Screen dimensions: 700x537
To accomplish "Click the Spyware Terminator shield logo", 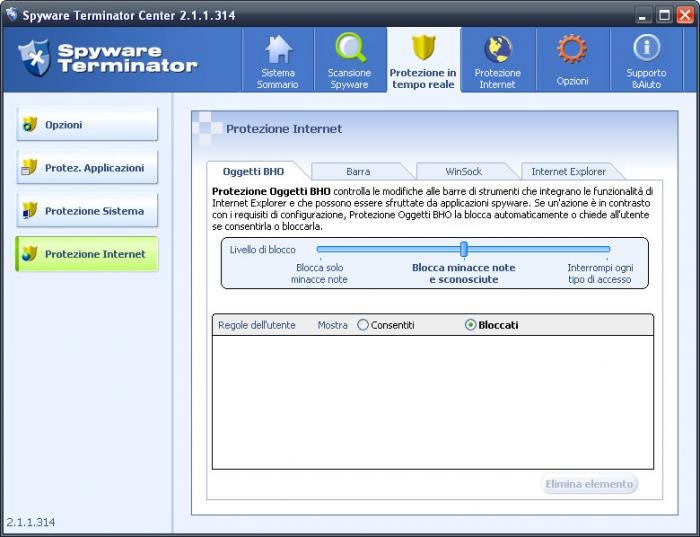I will pos(34,58).
